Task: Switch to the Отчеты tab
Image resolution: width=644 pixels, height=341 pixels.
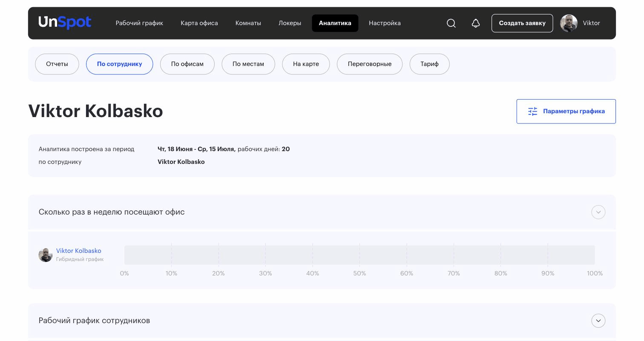Action: pyautogui.click(x=57, y=64)
